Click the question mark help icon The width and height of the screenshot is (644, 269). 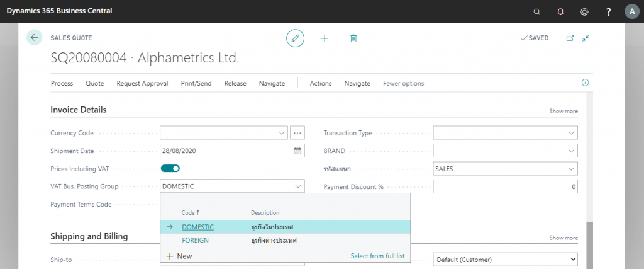point(608,11)
